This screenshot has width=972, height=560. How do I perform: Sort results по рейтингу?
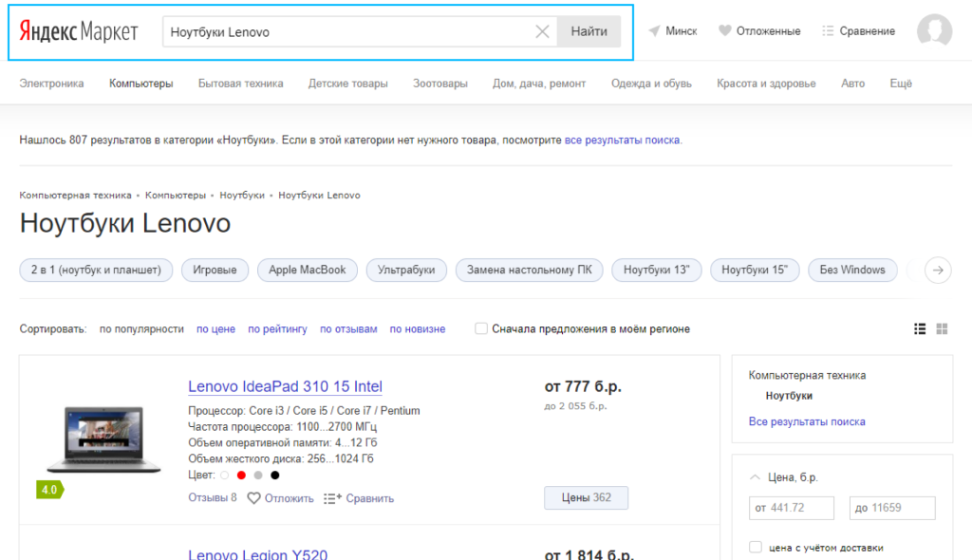(277, 329)
